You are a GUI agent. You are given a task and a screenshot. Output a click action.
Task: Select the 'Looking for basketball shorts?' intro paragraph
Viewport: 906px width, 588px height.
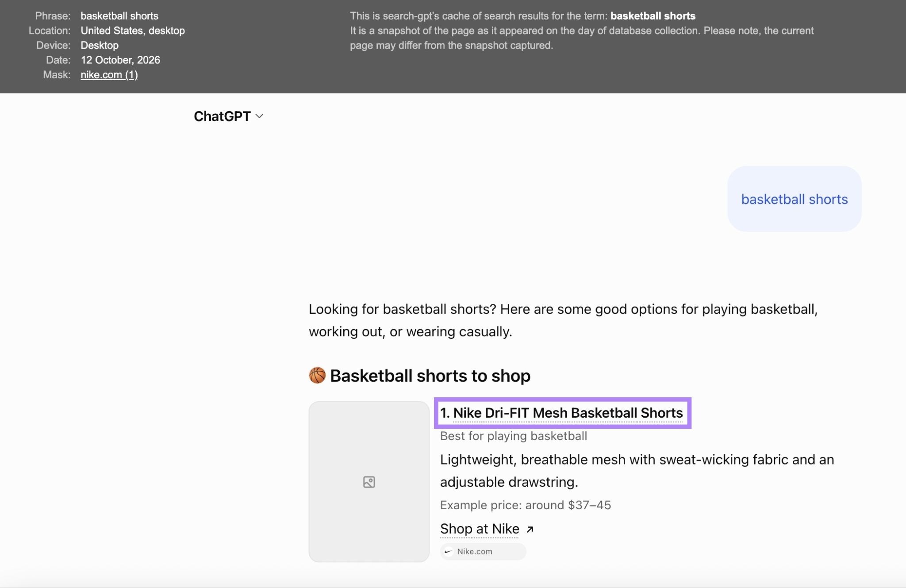click(563, 320)
